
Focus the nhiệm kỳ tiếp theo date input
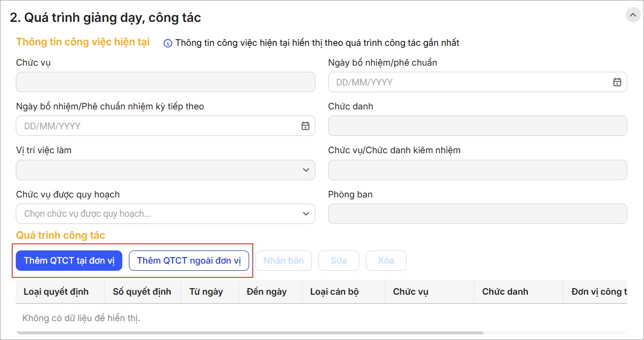tap(158, 126)
